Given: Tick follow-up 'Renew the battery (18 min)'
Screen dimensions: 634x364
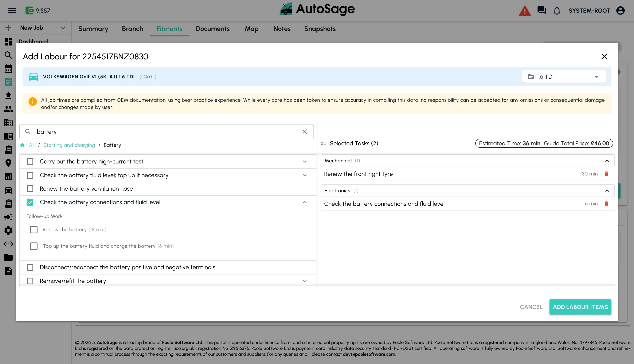Looking at the screenshot, I should 34,230.
